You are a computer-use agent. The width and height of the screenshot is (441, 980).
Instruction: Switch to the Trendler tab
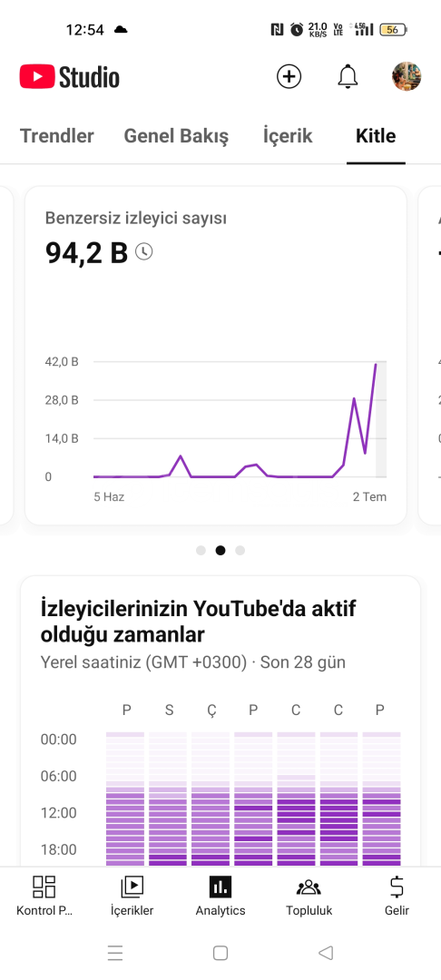pos(57,136)
